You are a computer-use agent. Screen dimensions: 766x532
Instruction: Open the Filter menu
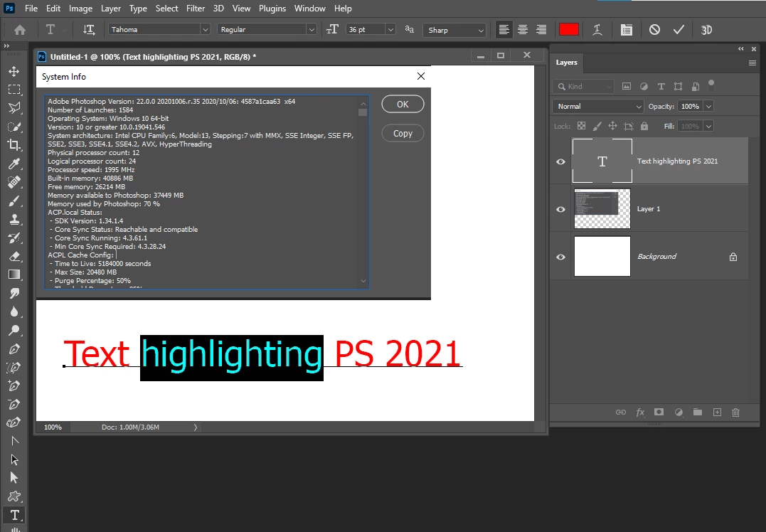tap(196, 9)
